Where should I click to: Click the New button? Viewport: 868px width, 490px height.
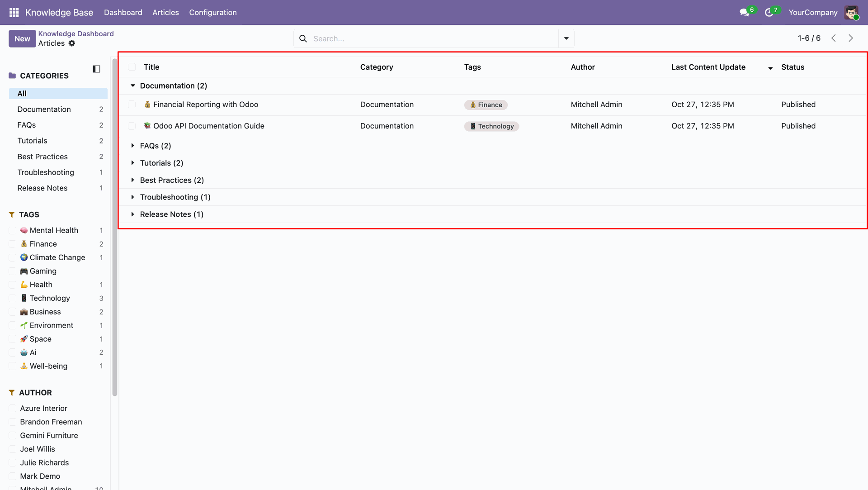[x=22, y=38]
